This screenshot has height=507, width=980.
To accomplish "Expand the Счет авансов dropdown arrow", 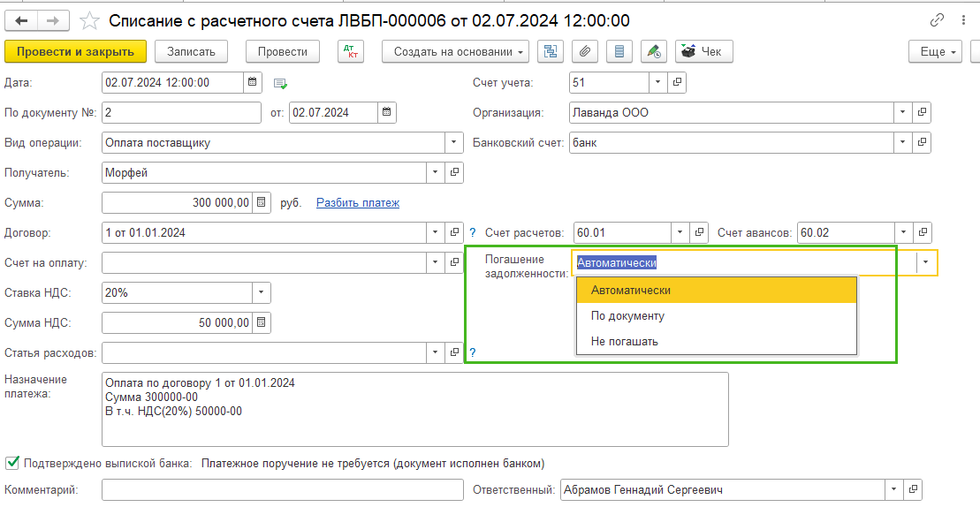I will [903, 233].
